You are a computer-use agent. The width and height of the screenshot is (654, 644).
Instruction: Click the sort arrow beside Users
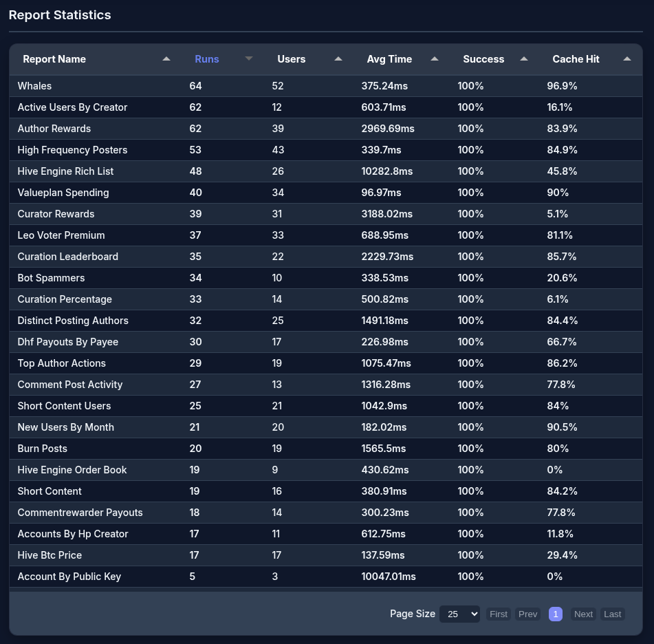[x=338, y=59]
